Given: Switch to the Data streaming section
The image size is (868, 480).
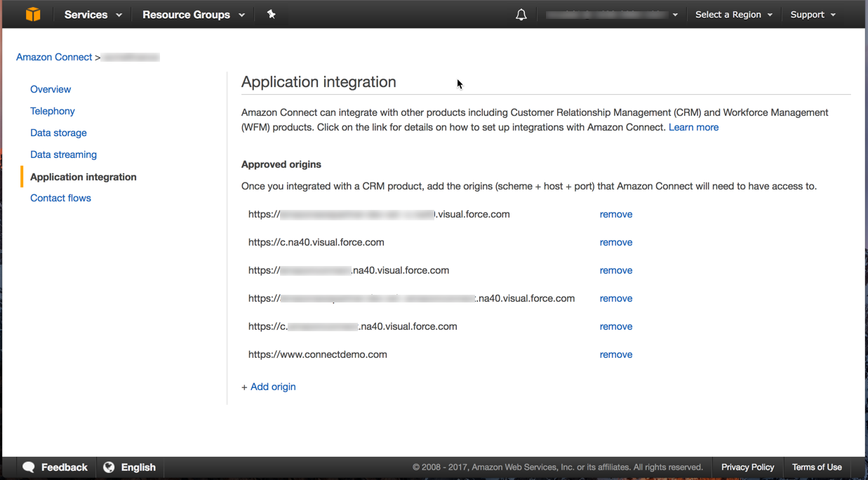Looking at the screenshot, I should (x=63, y=154).
